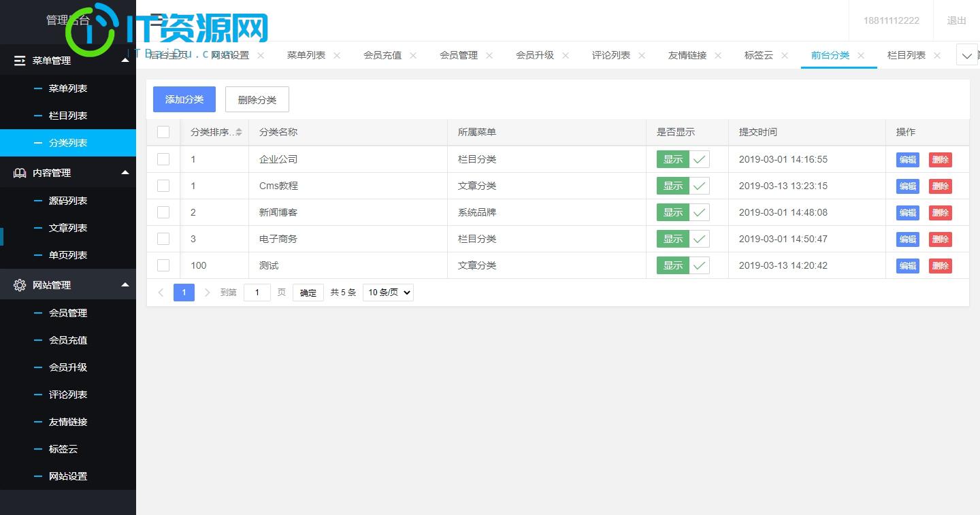
Task: Edit the 新闻博客 category
Action: 908,213
